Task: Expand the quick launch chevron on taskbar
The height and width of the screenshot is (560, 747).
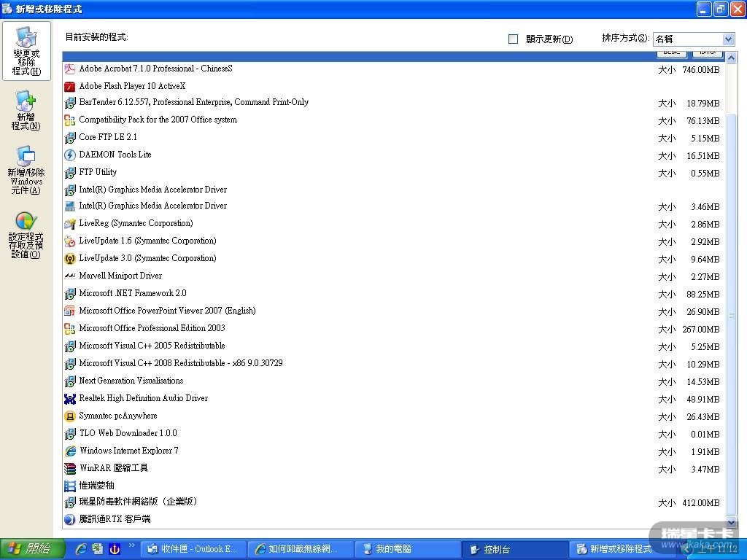Action: coord(131,545)
